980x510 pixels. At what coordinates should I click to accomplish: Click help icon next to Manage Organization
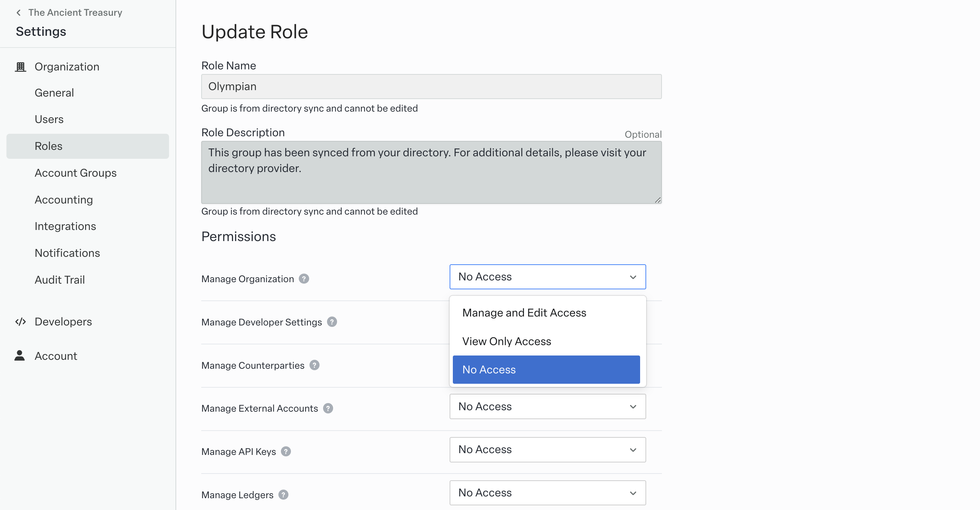click(x=303, y=279)
